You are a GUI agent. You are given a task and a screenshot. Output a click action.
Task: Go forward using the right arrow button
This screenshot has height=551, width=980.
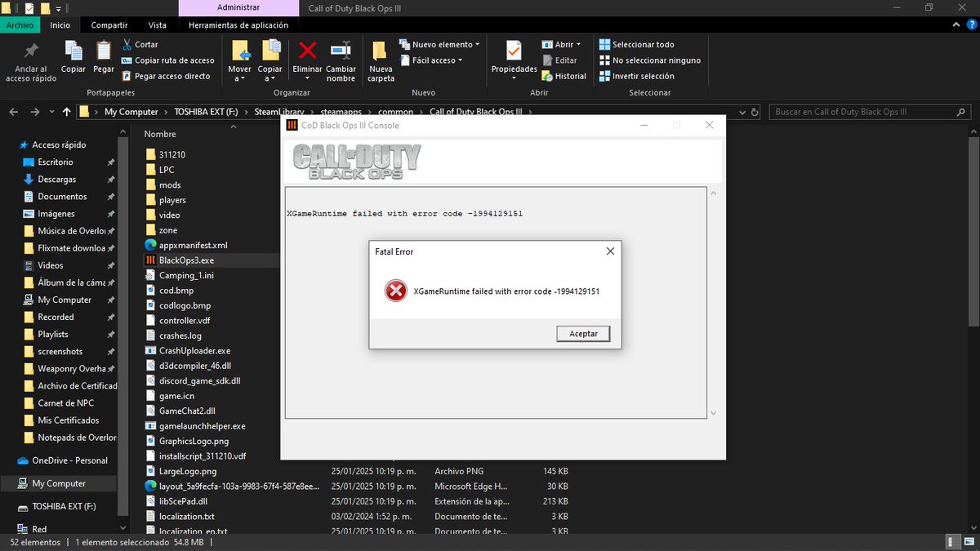[x=34, y=112]
